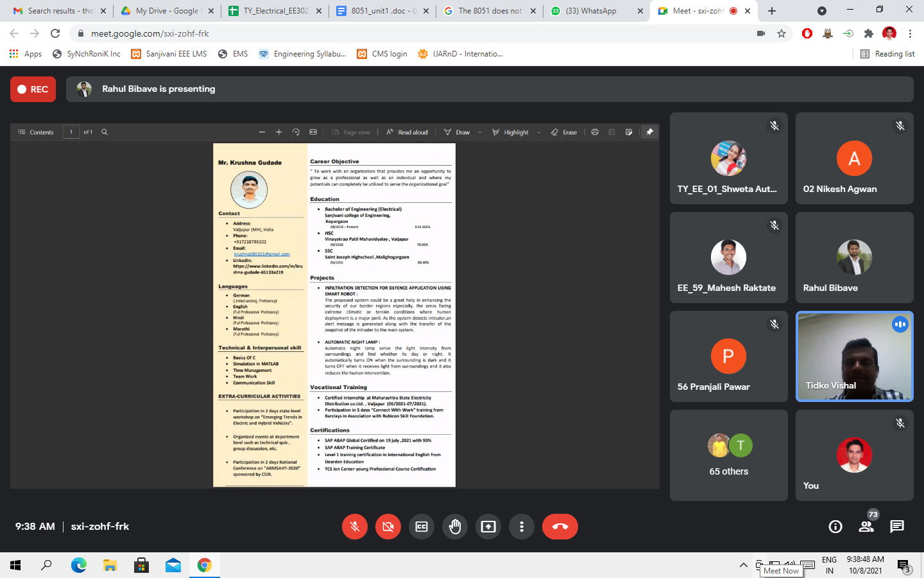This screenshot has height=578, width=924.
Task: Click the raise hand icon
Action: pos(455,527)
